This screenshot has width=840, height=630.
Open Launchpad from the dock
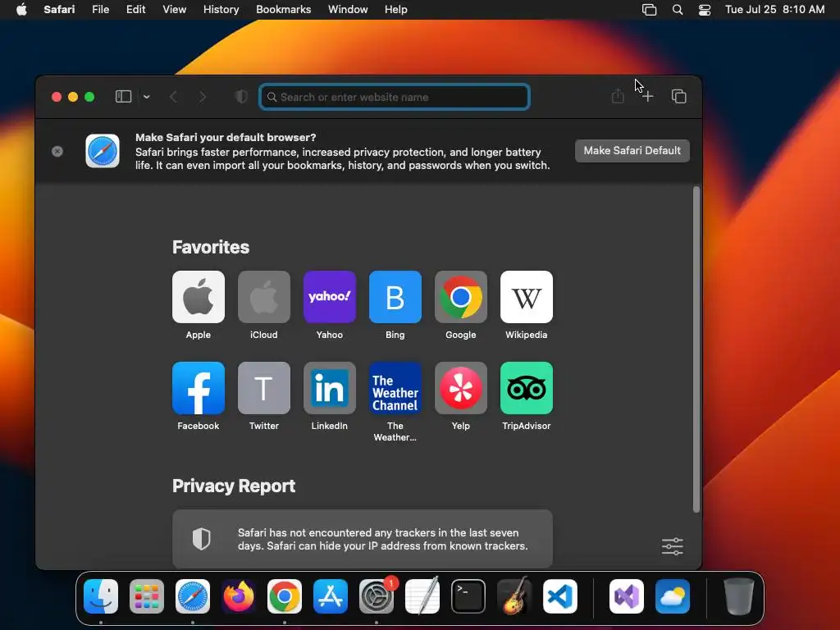(147, 596)
